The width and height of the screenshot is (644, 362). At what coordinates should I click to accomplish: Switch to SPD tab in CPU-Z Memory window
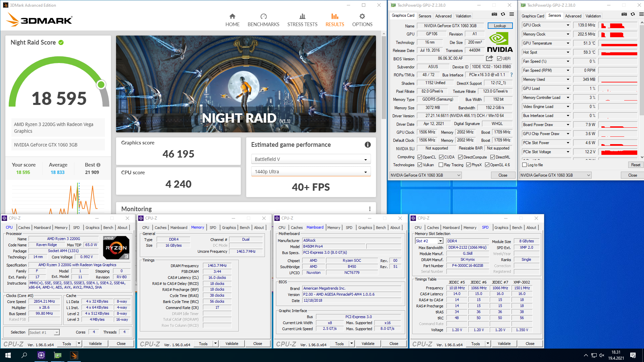[213, 228]
